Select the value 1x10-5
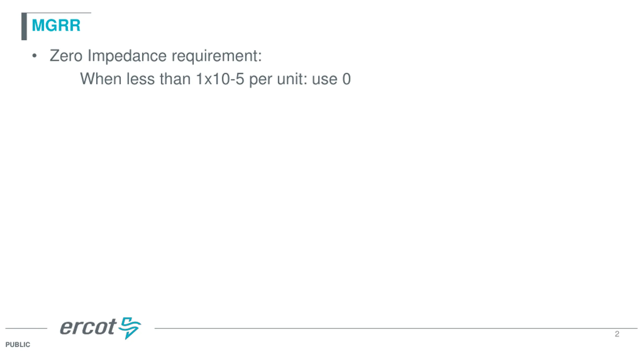 [220, 79]
